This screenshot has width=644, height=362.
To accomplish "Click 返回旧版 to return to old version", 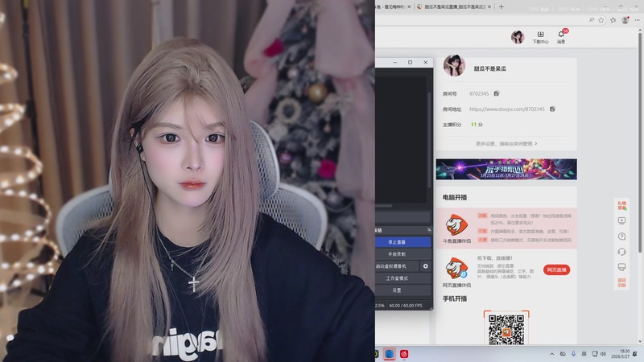I will pos(621,282).
